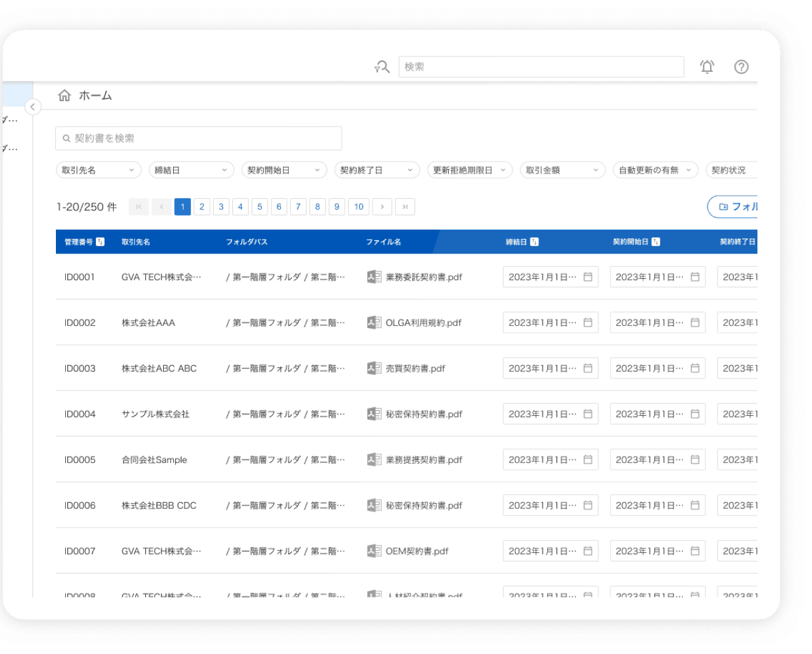Viewport: 812px width, 654px height.
Task: Open 契約開始日 calendar icon in ID0007 row
Action: coord(695,551)
